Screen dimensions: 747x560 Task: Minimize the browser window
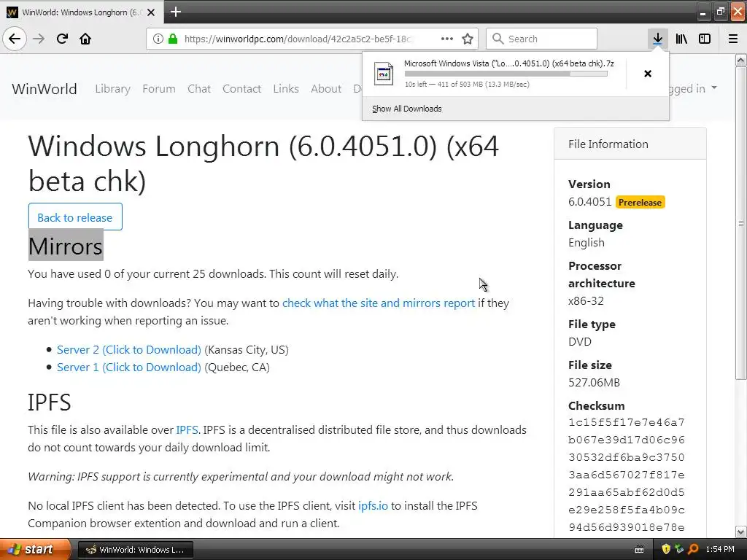point(703,12)
